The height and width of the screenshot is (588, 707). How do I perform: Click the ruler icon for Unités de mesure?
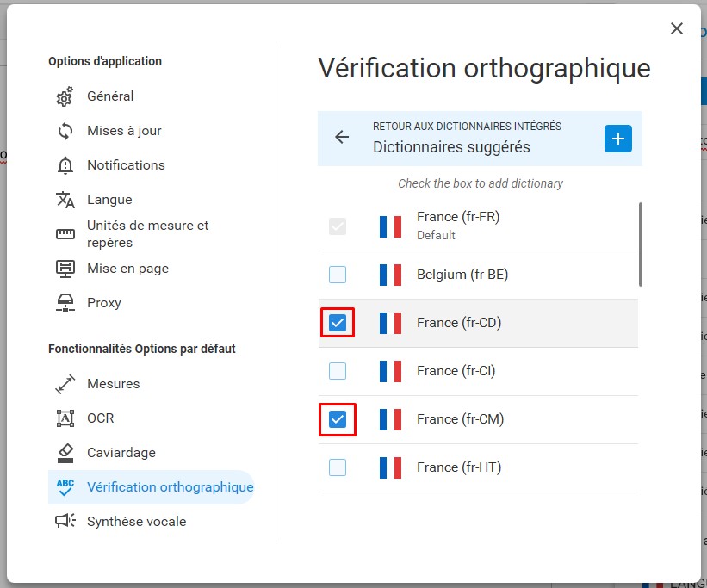65,234
